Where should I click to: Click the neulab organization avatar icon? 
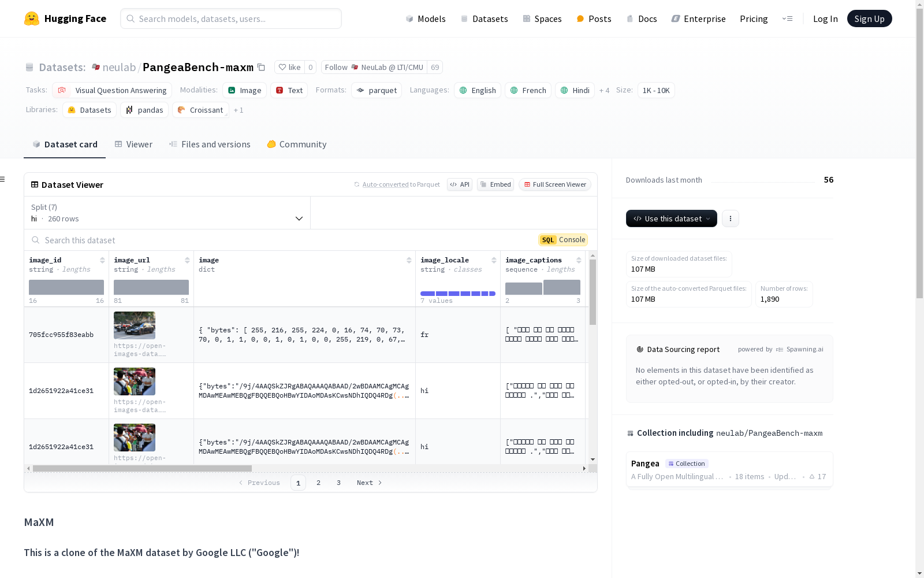pyautogui.click(x=96, y=67)
